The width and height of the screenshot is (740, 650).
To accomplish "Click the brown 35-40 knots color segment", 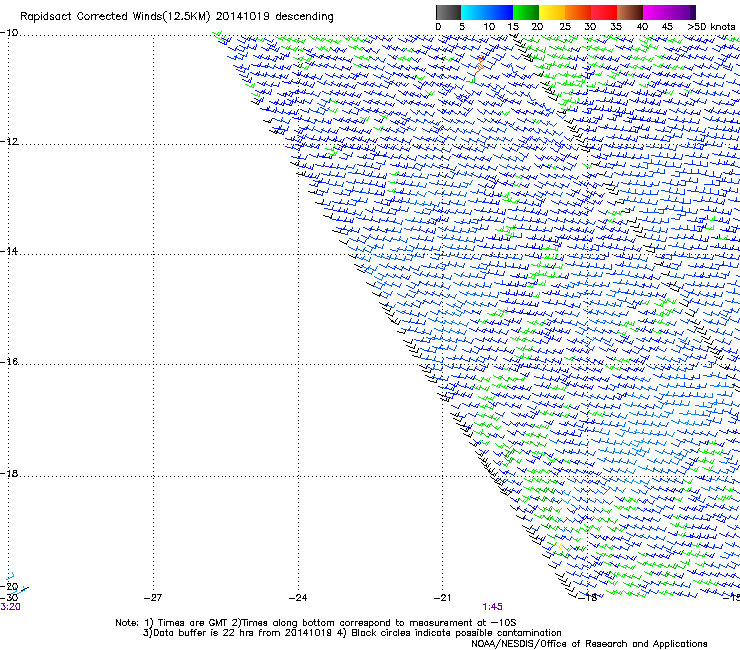I will pyautogui.click(x=630, y=12).
